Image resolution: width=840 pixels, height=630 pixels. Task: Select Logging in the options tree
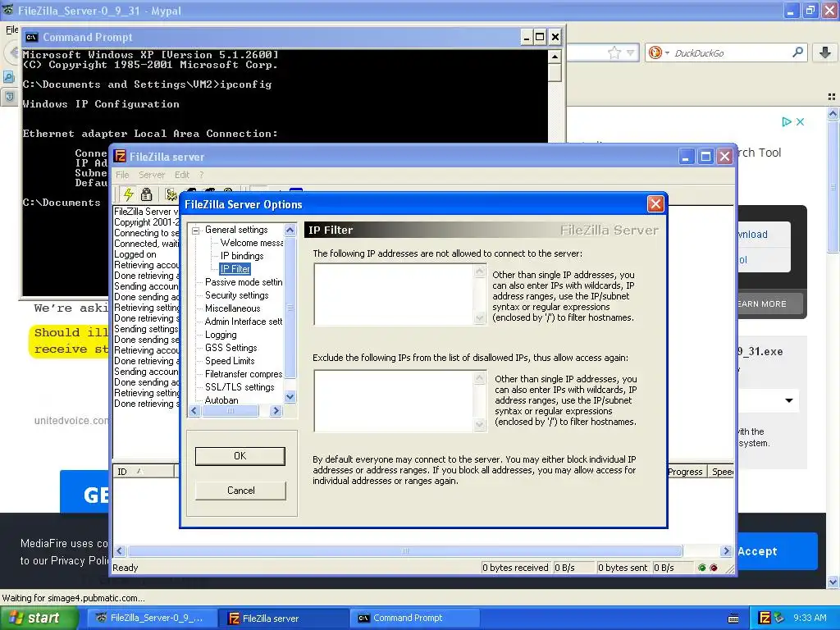pyautogui.click(x=221, y=335)
